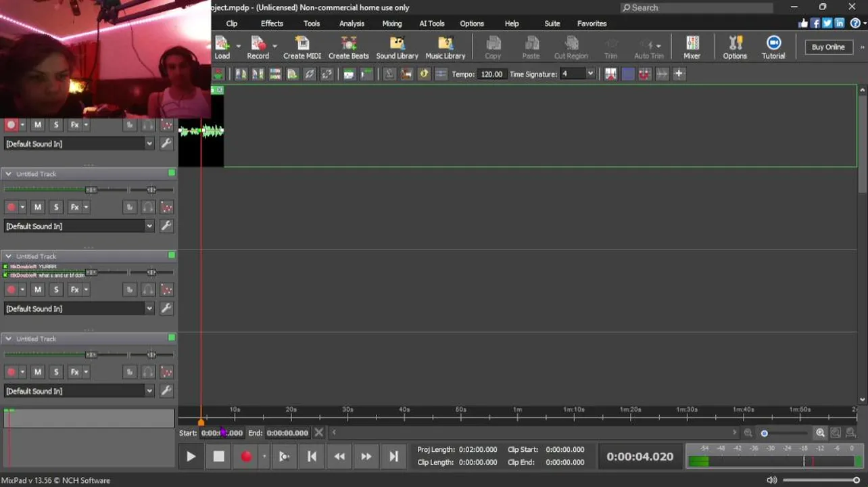
Task: Solo the bottom Untitled Track
Action: (x=56, y=371)
